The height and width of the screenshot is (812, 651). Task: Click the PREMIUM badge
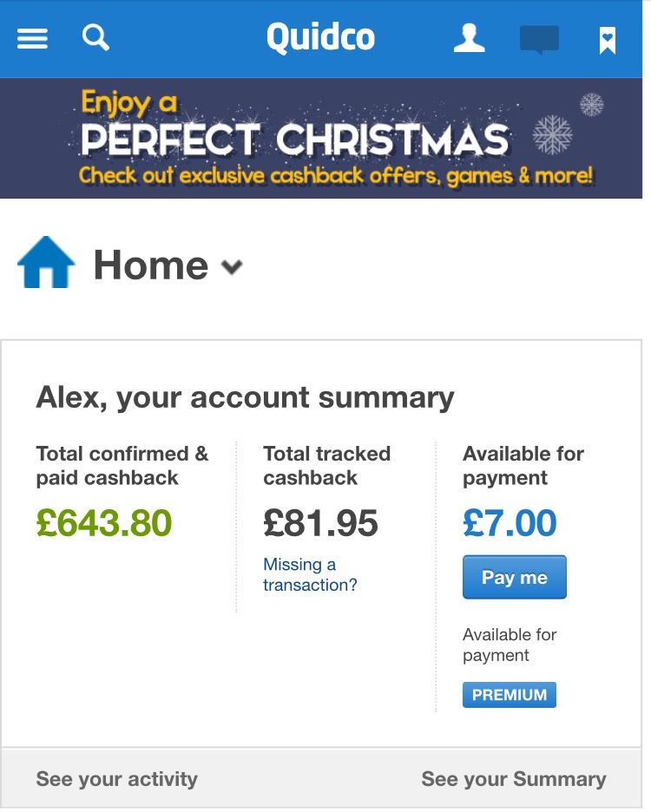pos(509,695)
